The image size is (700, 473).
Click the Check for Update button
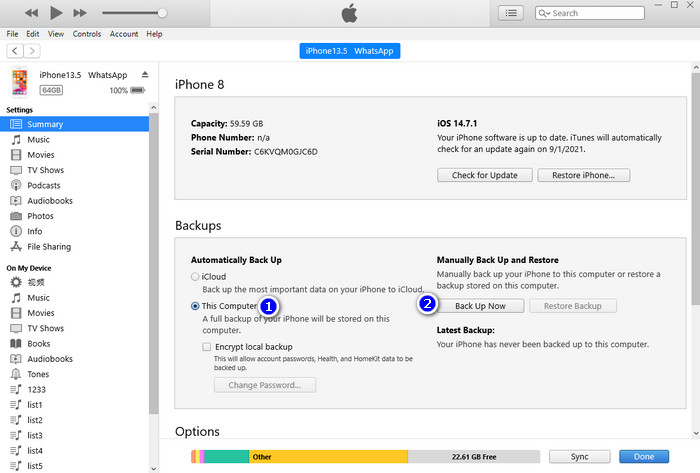pos(484,175)
